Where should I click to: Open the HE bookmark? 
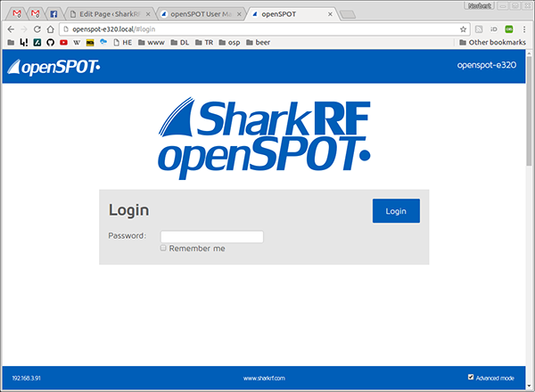[x=123, y=43]
